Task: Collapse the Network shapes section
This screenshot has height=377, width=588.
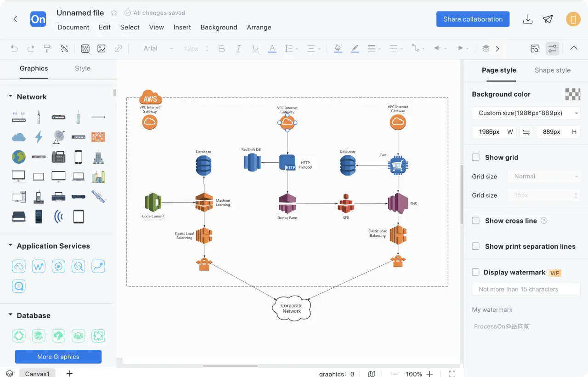Action: click(11, 97)
